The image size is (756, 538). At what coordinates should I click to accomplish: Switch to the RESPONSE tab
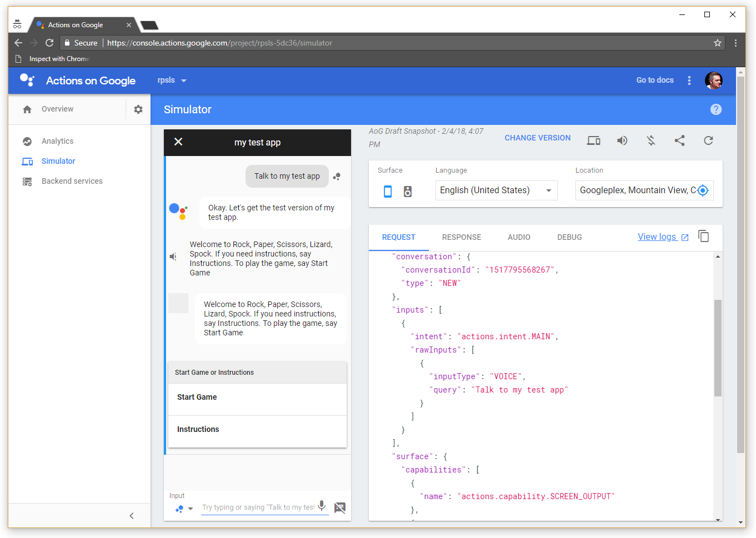coord(461,237)
